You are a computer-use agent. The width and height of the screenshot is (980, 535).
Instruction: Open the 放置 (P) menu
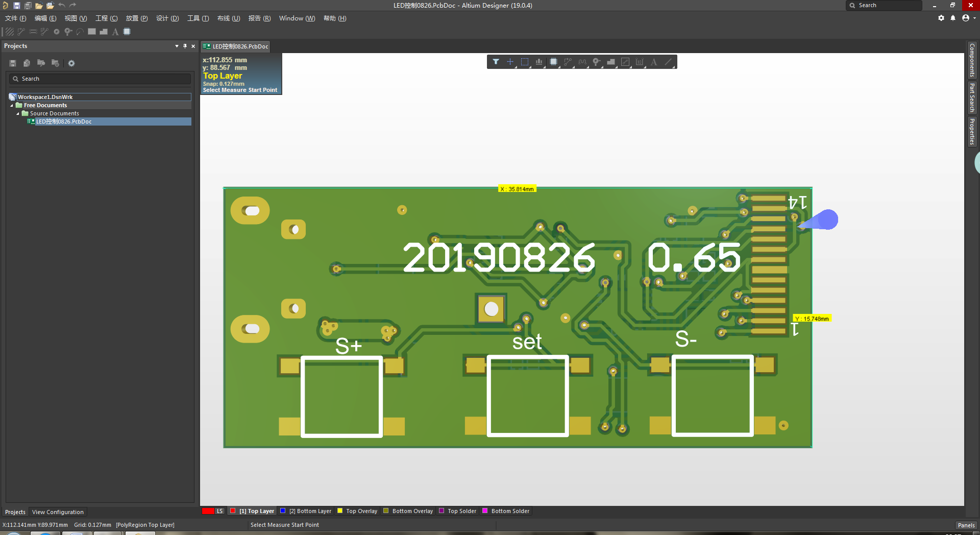pyautogui.click(x=137, y=18)
